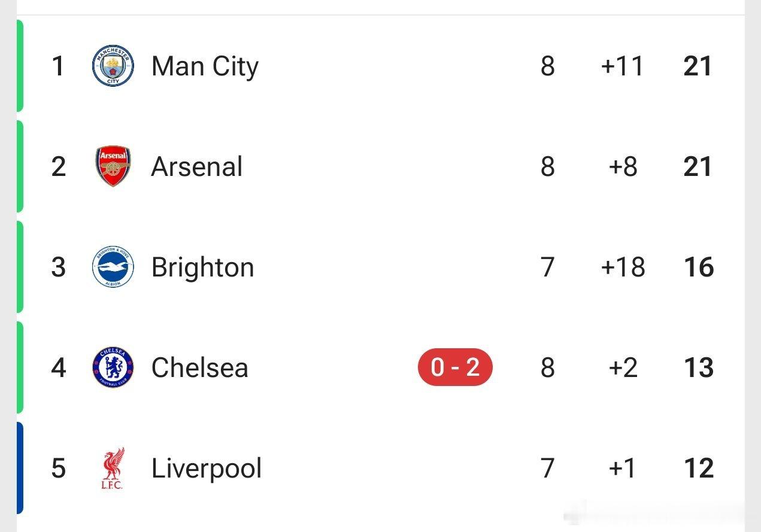This screenshot has width=761, height=532.
Task: Open the Arsenal team name
Action: [197, 166]
